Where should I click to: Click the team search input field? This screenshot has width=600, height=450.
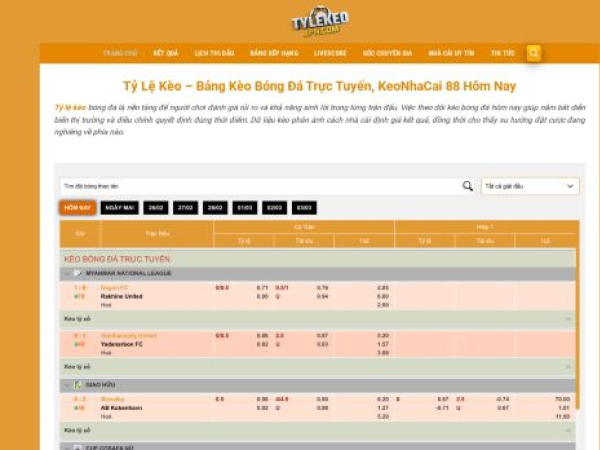click(x=258, y=186)
